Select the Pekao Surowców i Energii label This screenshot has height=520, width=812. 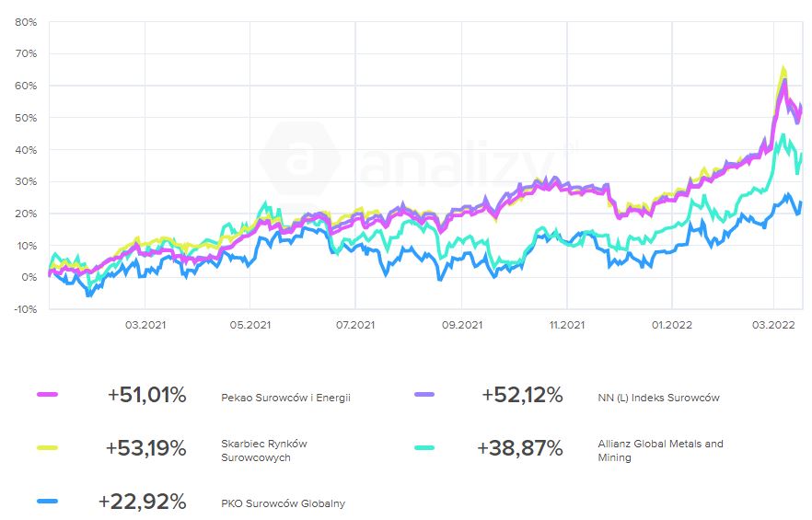(285, 398)
